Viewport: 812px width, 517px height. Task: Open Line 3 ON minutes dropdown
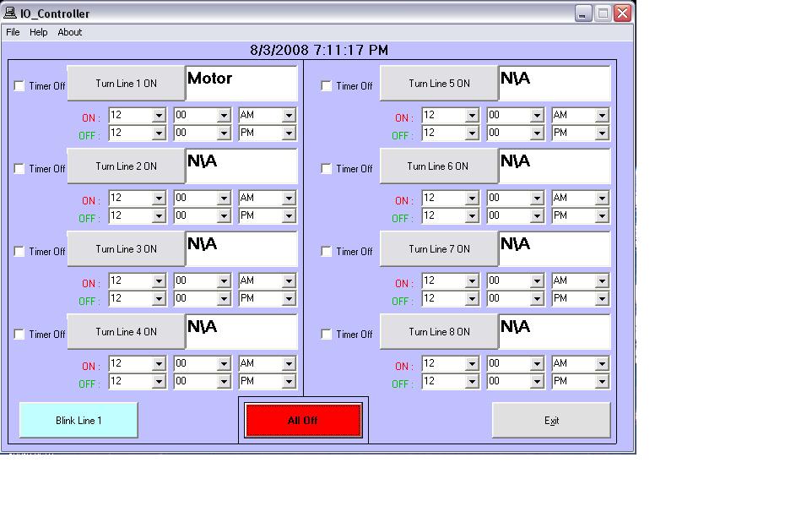tap(224, 281)
